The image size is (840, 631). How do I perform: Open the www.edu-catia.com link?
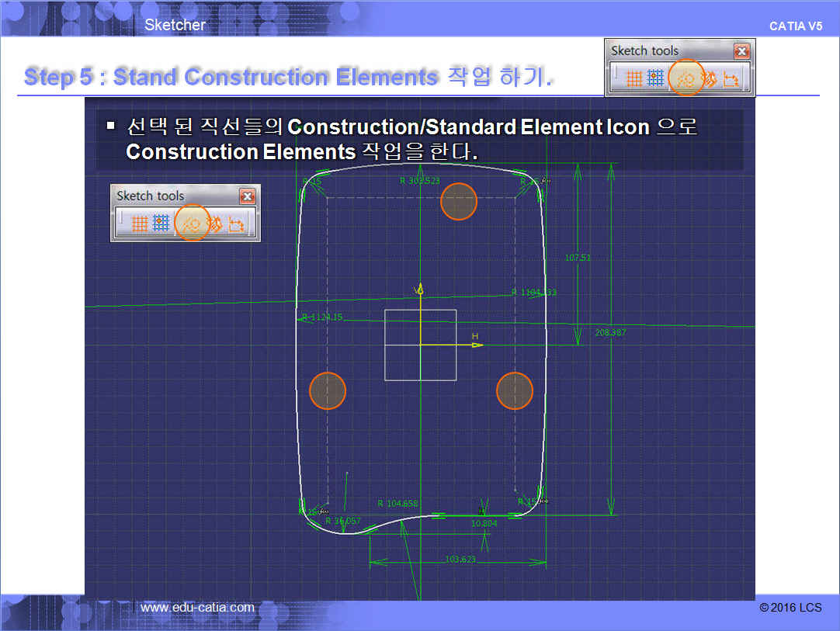[197, 607]
